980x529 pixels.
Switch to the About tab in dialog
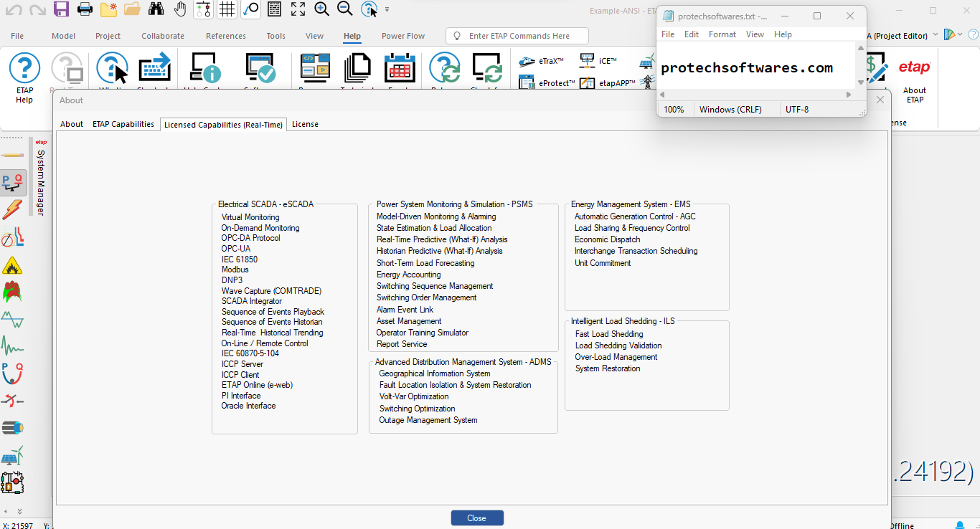72,124
